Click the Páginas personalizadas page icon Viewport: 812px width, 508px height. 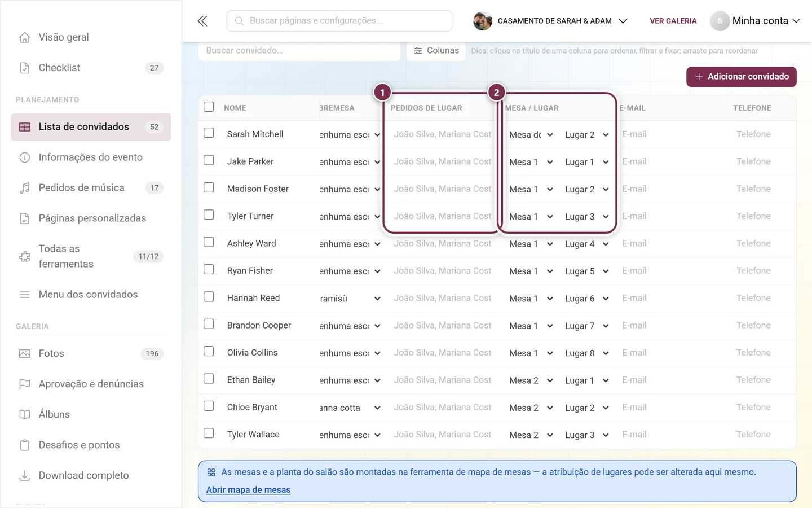25,218
